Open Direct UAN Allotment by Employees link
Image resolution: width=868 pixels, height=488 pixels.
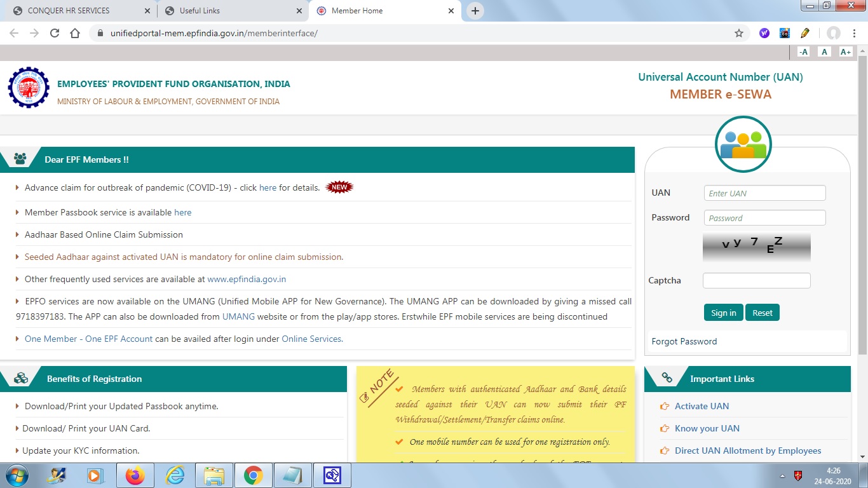click(748, 451)
